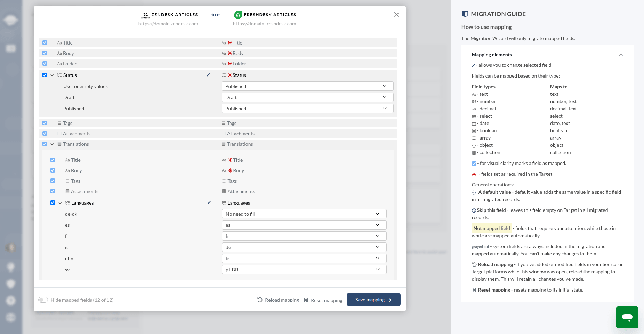Viewport: 644px width, 334px height.
Task: Click the Freshdesk domain URL text
Action: 264,24
